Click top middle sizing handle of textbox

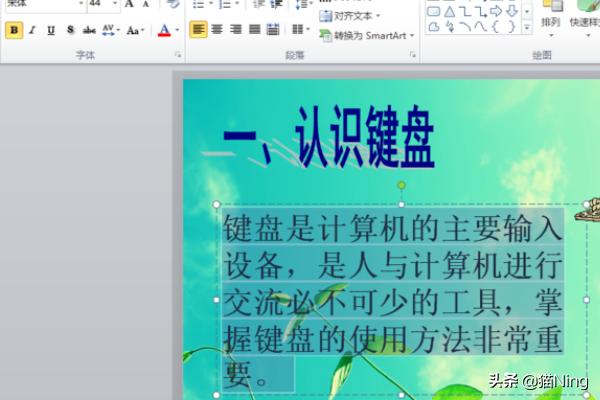pos(401,204)
